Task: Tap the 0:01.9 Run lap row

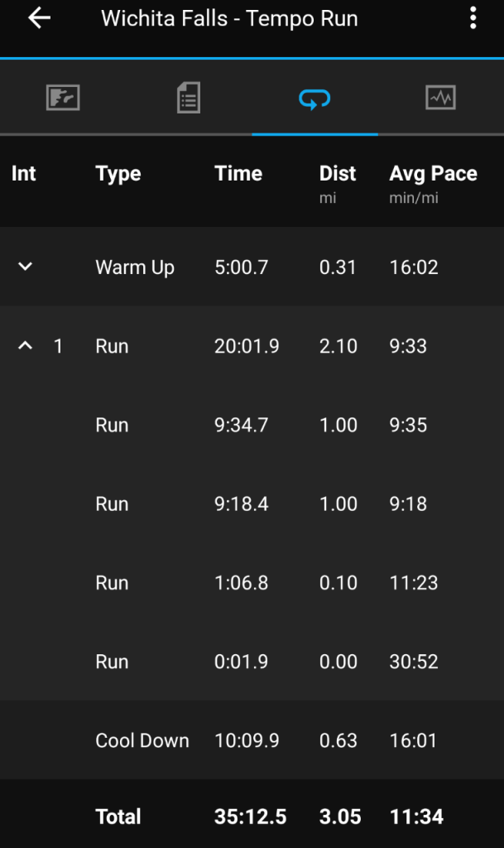Action: coord(241,662)
